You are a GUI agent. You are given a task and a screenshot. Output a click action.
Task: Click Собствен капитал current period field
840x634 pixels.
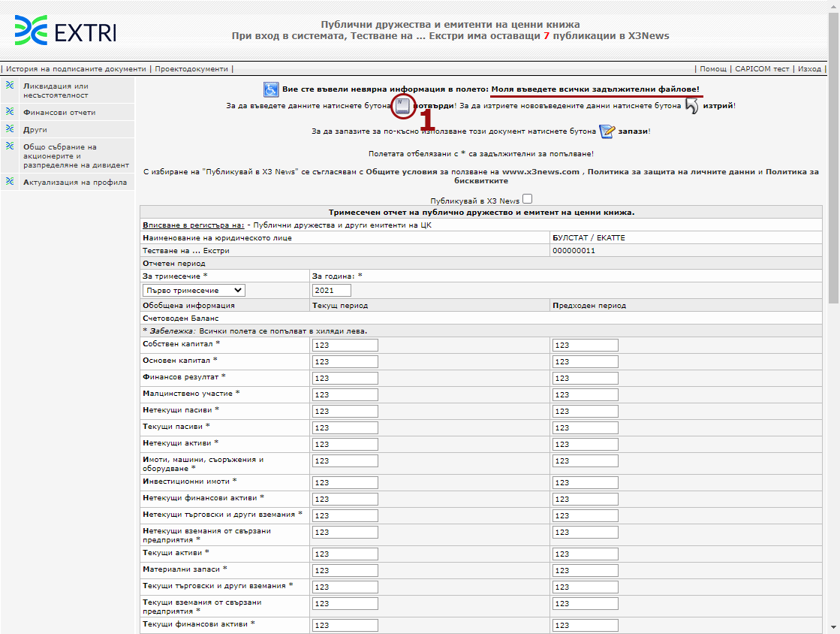[x=345, y=345]
